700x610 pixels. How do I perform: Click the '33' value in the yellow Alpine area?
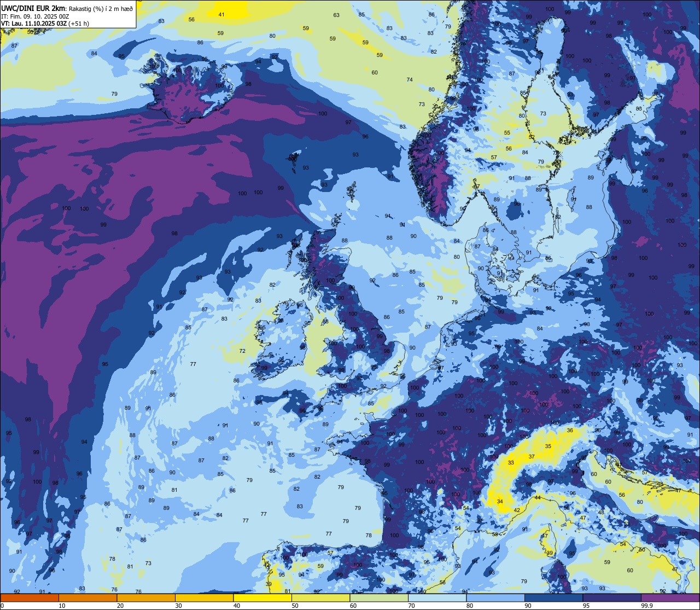[x=511, y=463]
